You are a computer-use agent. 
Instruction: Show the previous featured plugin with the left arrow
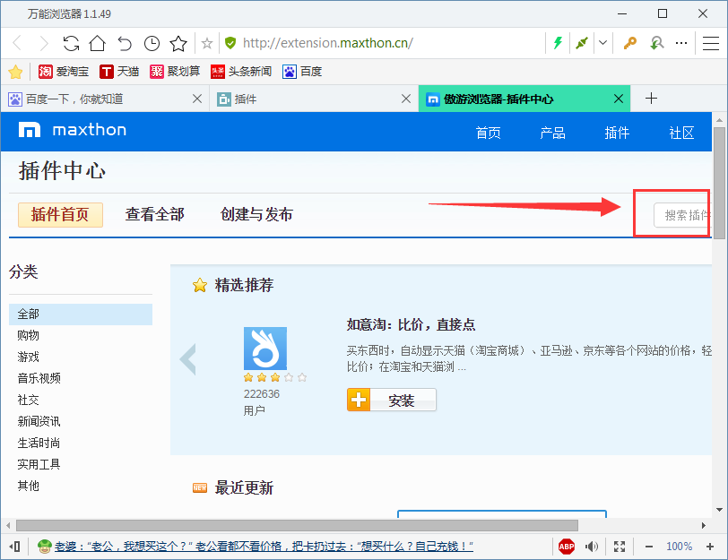(187, 358)
